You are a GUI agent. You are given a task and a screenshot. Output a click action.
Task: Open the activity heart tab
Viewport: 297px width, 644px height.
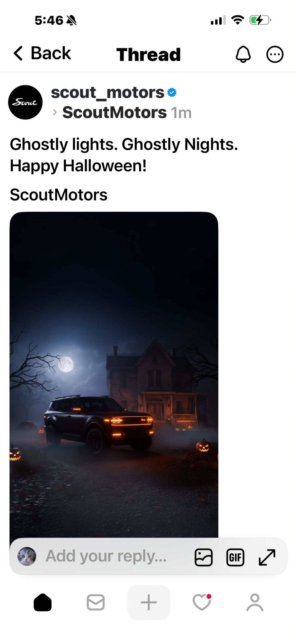click(x=202, y=602)
